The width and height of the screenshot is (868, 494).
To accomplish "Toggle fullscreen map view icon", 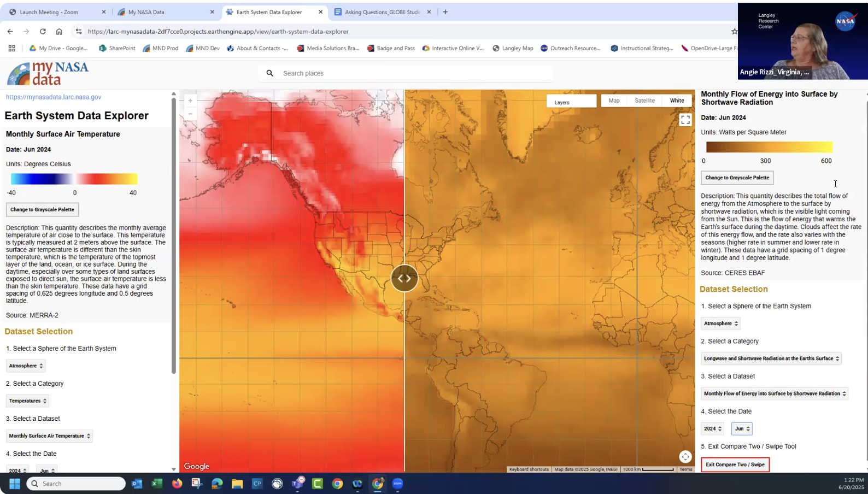I will [685, 120].
